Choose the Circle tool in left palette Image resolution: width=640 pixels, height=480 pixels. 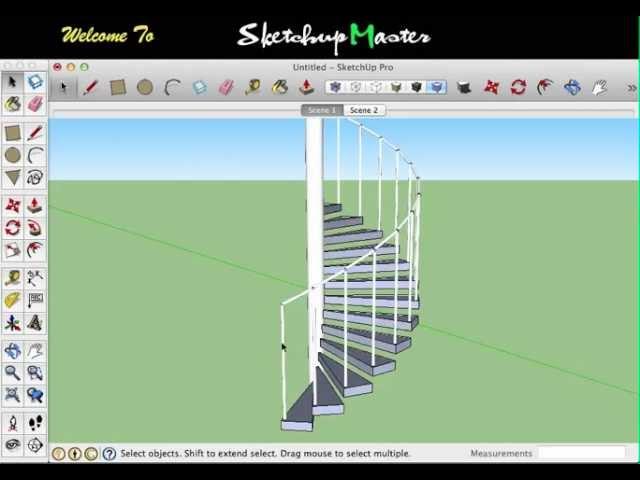pyautogui.click(x=13, y=155)
